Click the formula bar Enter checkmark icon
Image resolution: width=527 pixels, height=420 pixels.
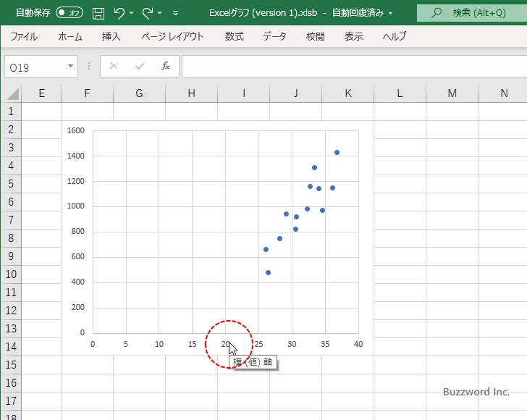(x=140, y=66)
